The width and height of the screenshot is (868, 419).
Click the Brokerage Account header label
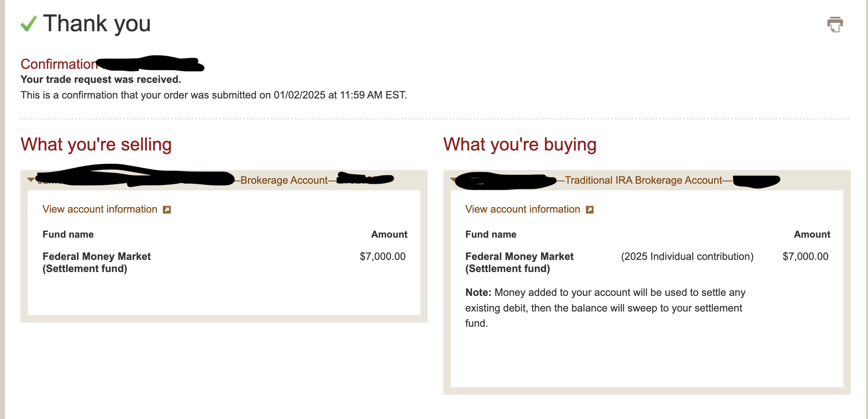pos(284,180)
